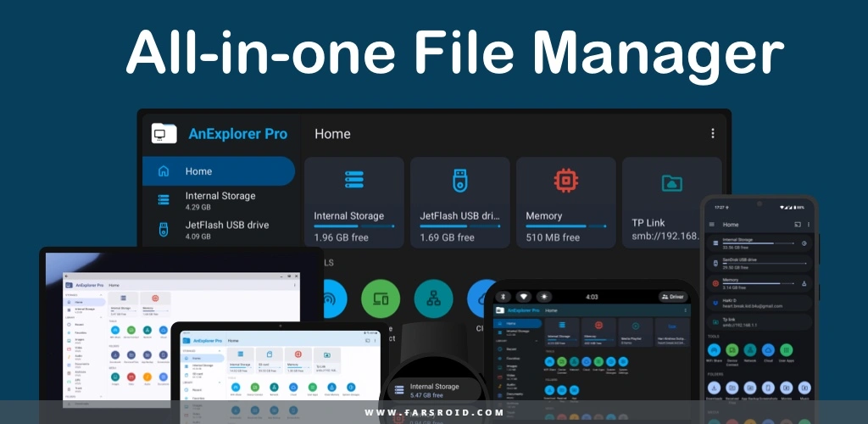Select Home in the TV sidebar
The image size is (868, 424).
point(219,171)
